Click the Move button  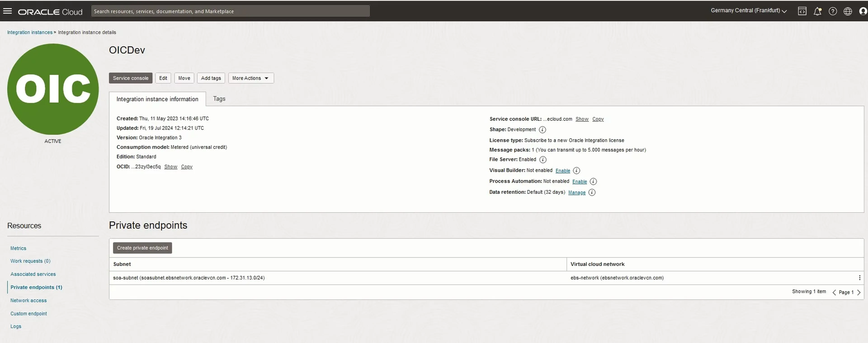coord(184,78)
